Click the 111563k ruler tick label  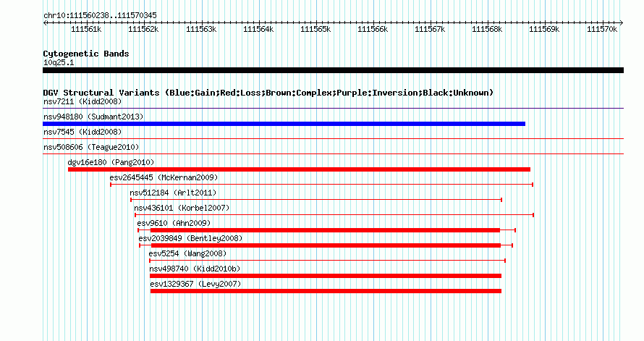pyautogui.click(x=201, y=29)
